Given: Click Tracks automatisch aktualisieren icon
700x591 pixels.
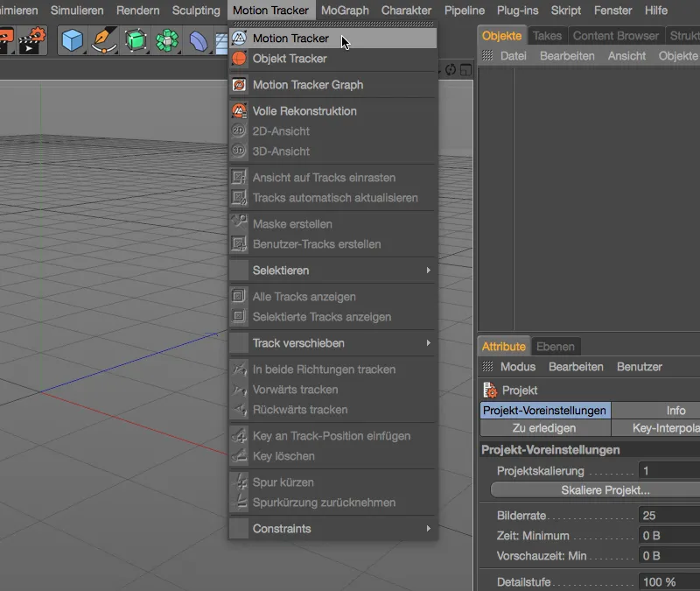Looking at the screenshot, I should point(239,197).
